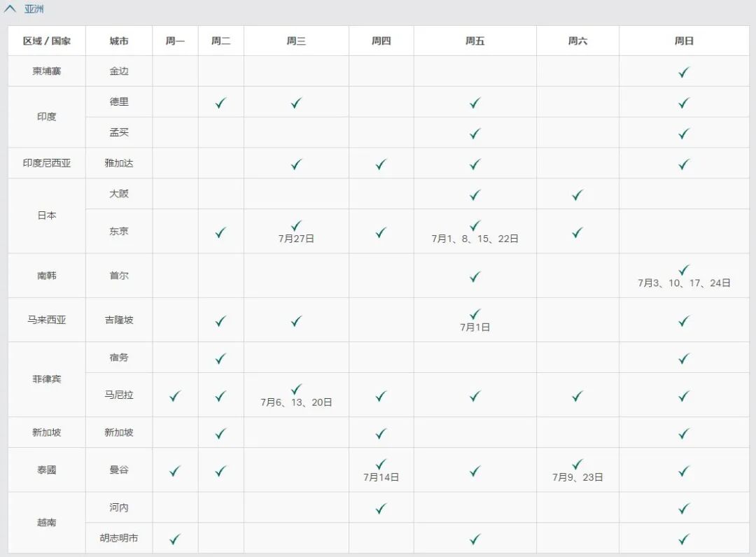Click the 马尼拉 city label
756x557 pixels.
[118, 395]
